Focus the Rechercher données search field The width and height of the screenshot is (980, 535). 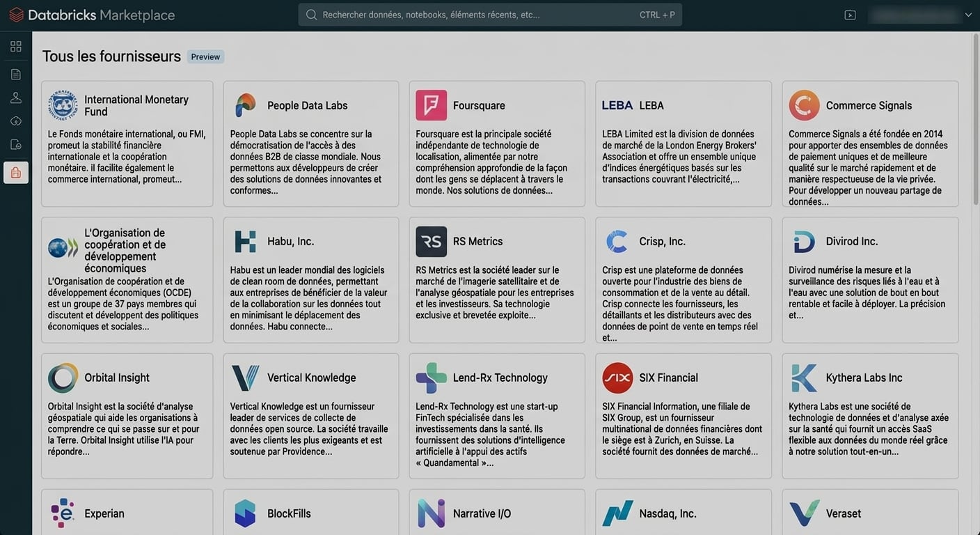490,15
